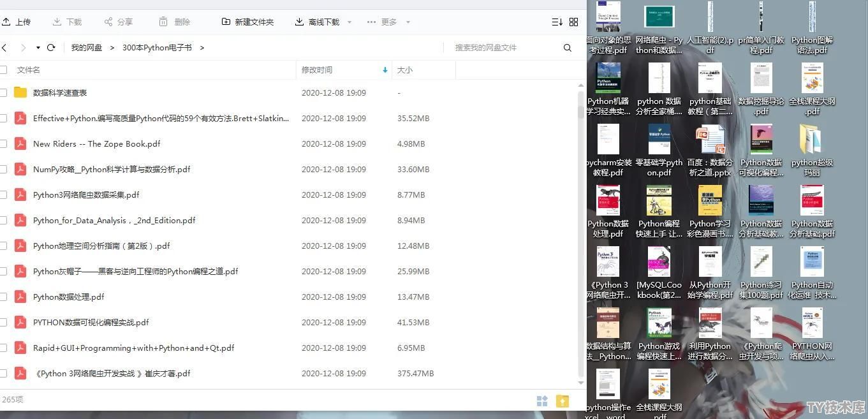The height and width of the screenshot is (419, 868).
Task: Click the 离线下载 button
Action: pos(318,22)
